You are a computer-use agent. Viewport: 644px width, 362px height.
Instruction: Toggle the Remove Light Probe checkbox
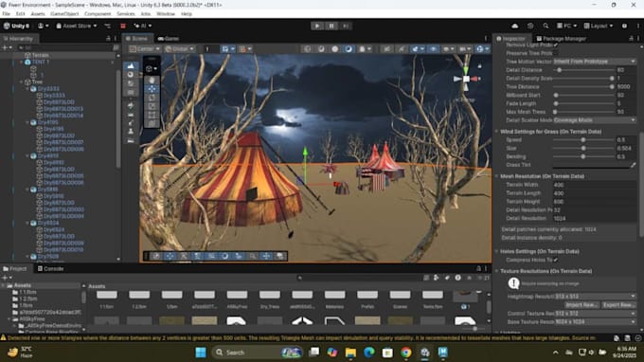pyautogui.click(x=556, y=45)
